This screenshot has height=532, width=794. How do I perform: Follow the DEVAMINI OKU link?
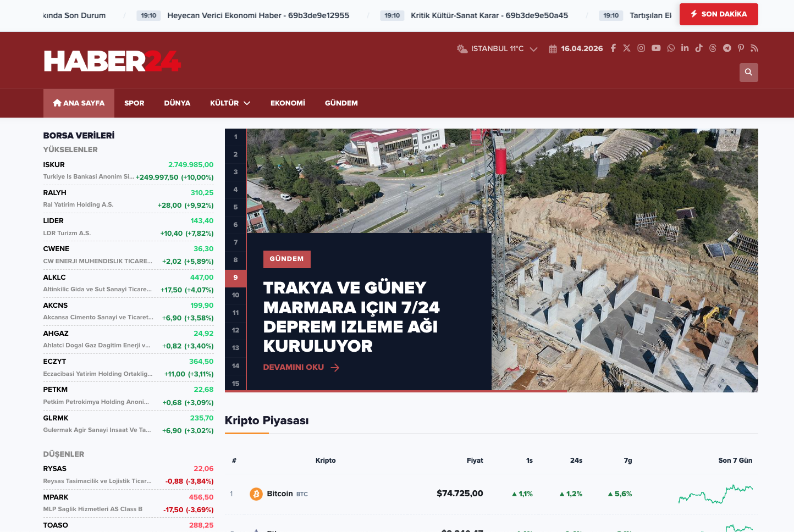(x=301, y=367)
